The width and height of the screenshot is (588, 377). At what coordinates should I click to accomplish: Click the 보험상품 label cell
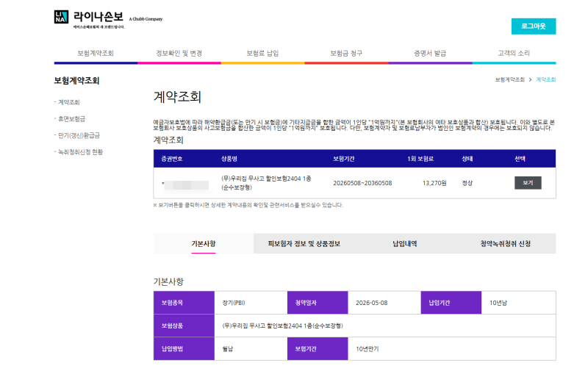[184, 326]
